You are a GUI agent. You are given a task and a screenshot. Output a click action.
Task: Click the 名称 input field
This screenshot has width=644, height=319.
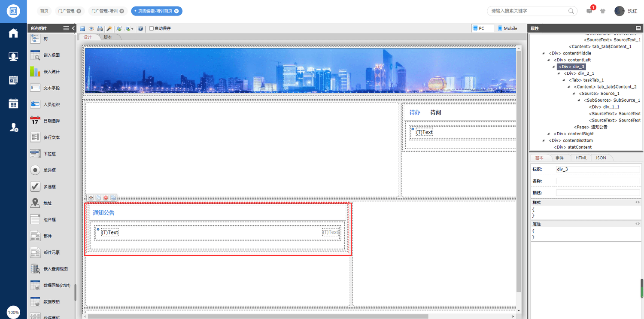coord(598,181)
